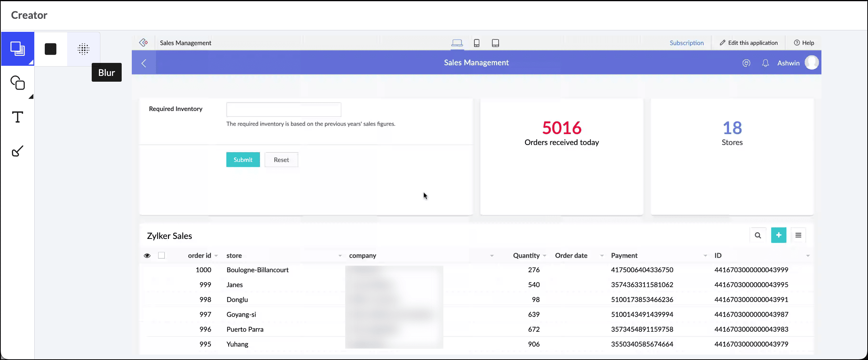Tick the select-all records checkbox

pyautogui.click(x=161, y=256)
